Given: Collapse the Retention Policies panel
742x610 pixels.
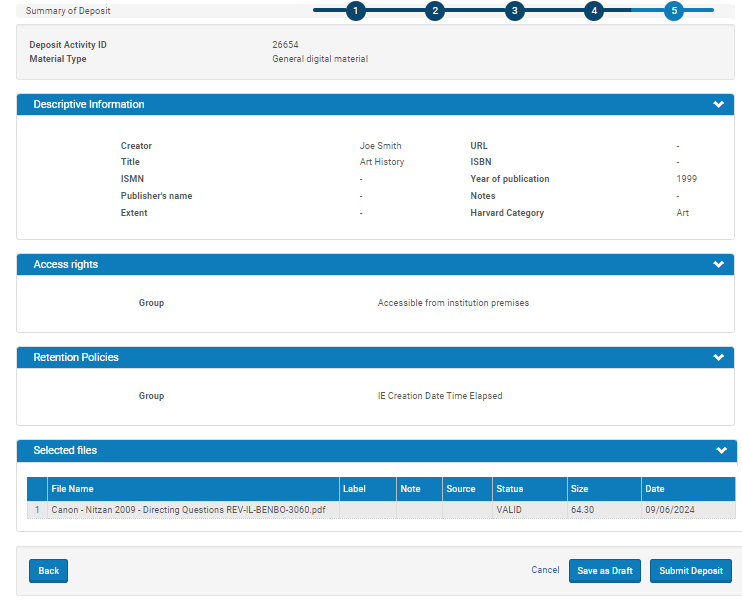Looking at the screenshot, I should pyautogui.click(x=718, y=358).
